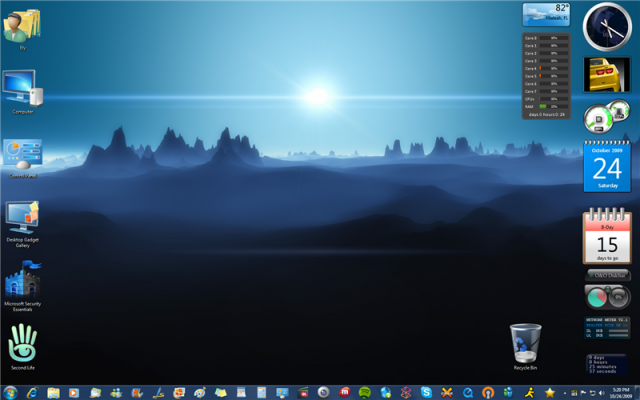Open the orange X application in taskbar
This screenshot has height=400, width=640.
[447, 393]
